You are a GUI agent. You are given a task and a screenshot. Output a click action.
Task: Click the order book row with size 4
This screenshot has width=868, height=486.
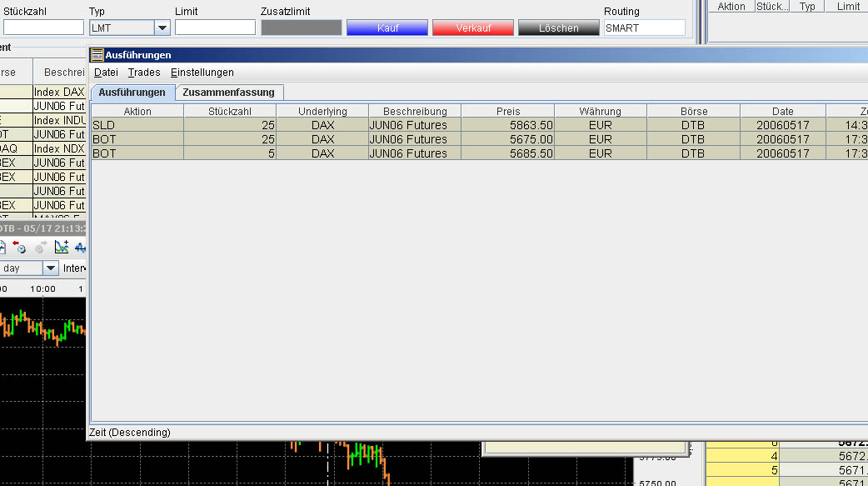coord(787,456)
